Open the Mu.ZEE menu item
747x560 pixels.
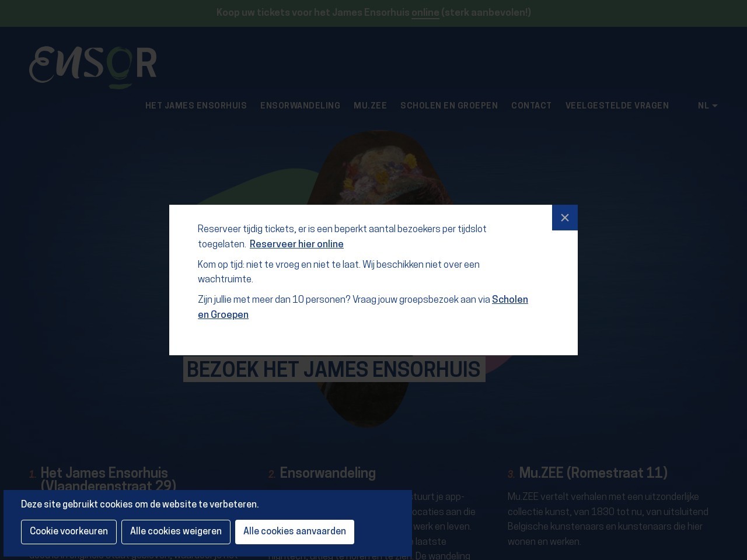[370, 106]
